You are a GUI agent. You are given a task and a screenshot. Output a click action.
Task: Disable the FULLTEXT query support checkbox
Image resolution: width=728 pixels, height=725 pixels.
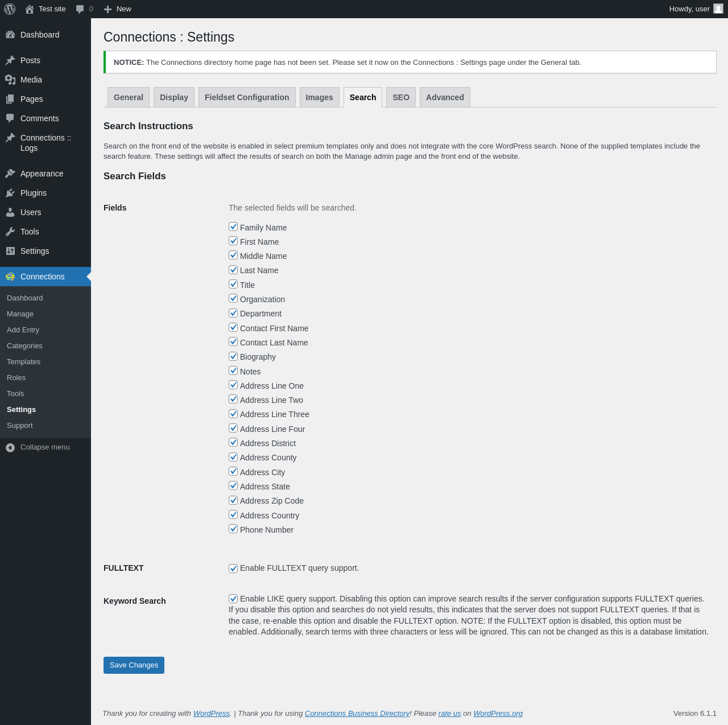pos(233,569)
